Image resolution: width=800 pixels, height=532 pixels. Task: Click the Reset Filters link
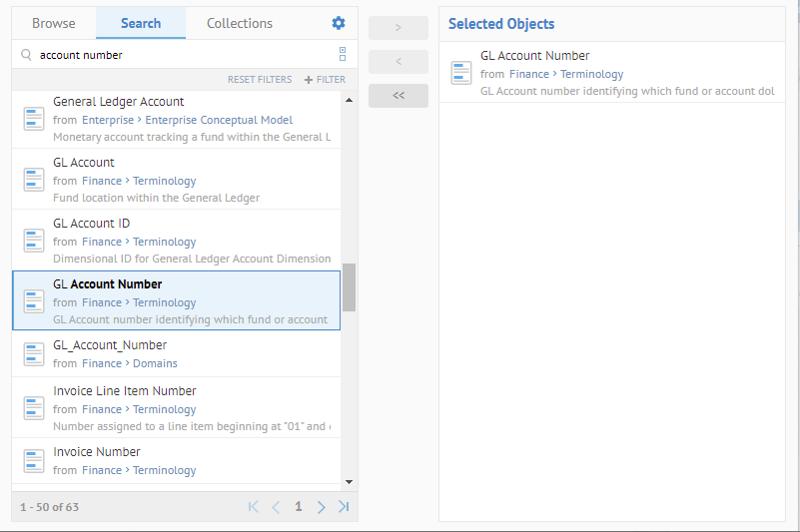(x=260, y=80)
